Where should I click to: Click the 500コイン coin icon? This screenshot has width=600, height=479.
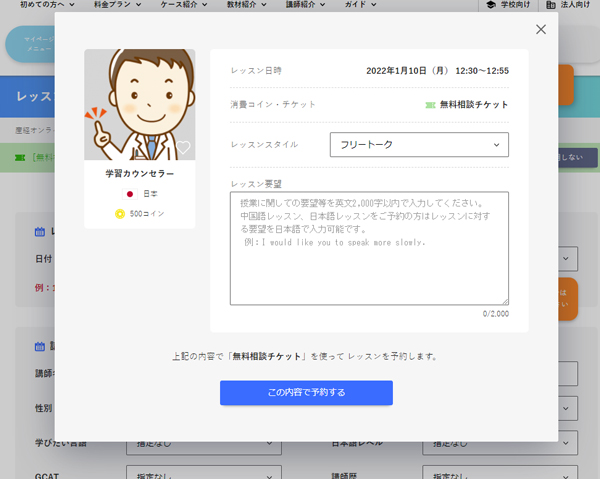[121, 214]
